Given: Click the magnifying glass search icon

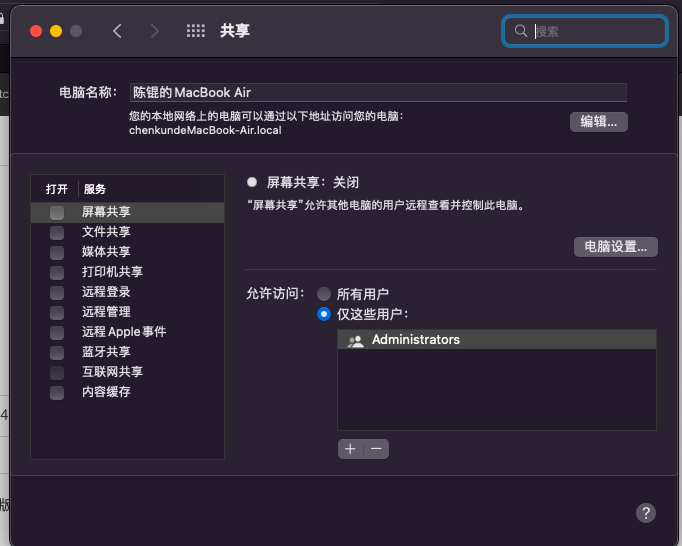Looking at the screenshot, I should [x=520, y=31].
